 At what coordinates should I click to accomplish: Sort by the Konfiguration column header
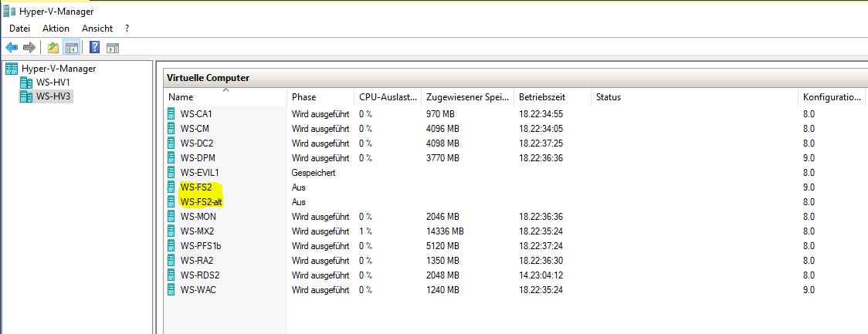point(832,96)
